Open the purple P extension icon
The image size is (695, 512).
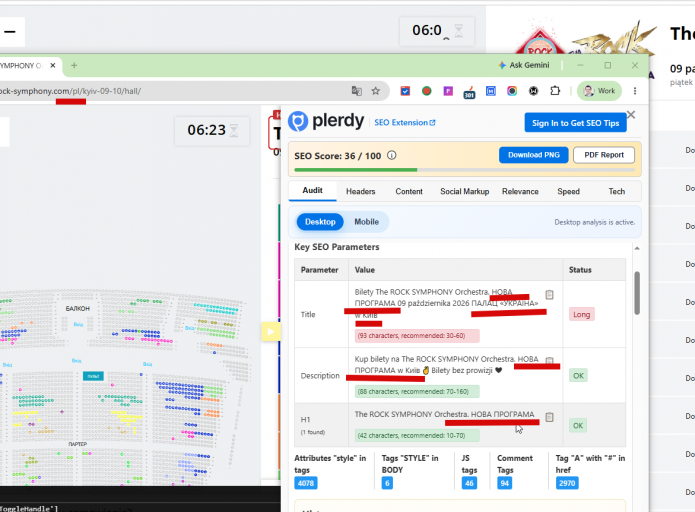pyautogui.click(x=448, y=91)
